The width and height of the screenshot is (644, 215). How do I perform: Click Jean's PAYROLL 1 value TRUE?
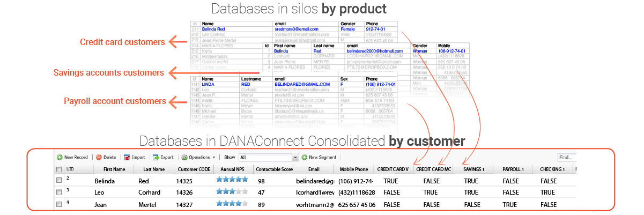pyautogui.click(x=509, y=205)
